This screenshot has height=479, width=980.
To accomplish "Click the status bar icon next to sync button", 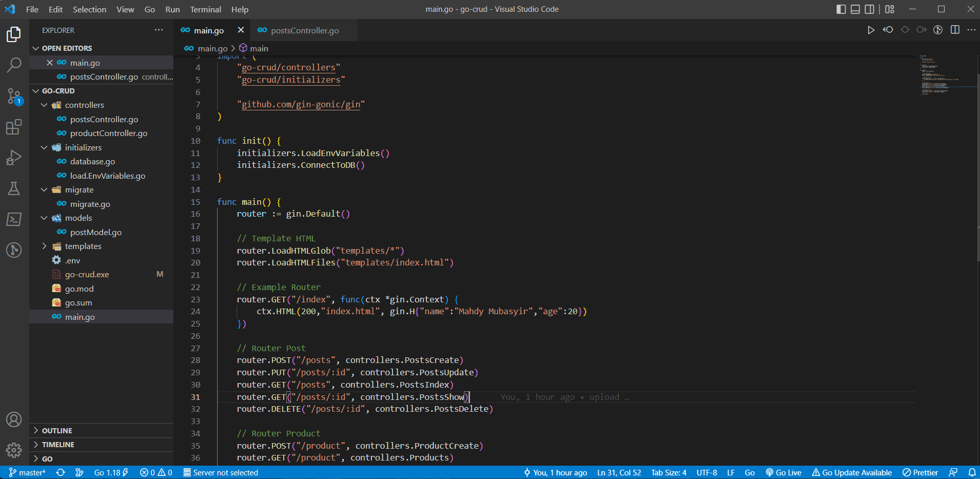I will pos(79,472).
